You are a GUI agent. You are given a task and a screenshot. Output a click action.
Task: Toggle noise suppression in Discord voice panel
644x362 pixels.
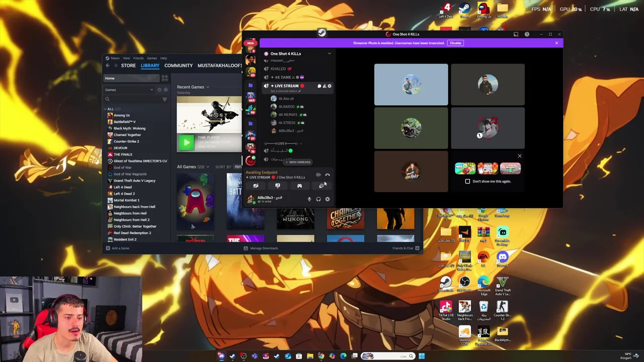tap(318, 175)
